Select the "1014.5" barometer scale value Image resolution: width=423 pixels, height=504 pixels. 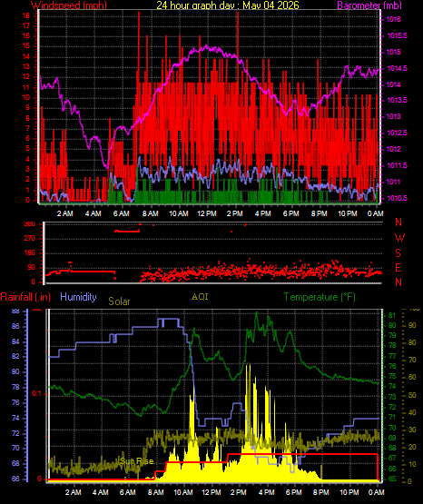coord(397,68)
